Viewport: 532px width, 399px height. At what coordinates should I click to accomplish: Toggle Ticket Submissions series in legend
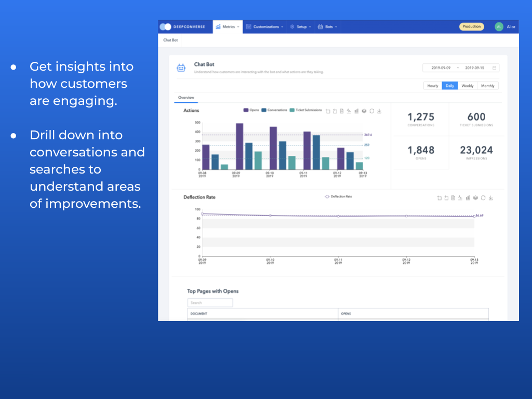pos(305,110)
